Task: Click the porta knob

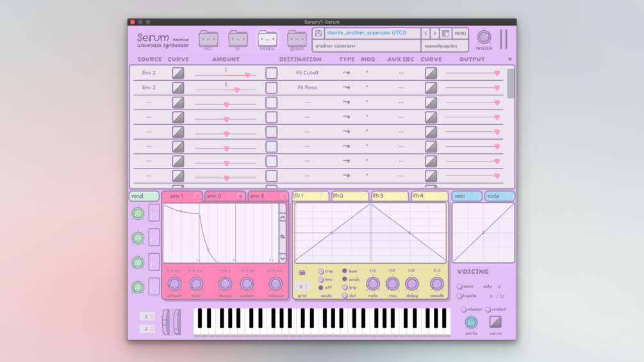Action: [471, 322]
